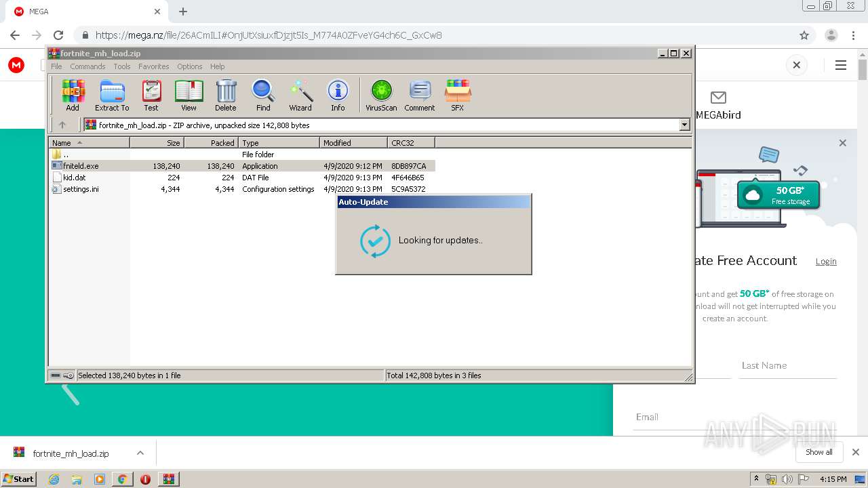Viewport: 868px width, 488px height.
Task: Open the Commands menu
Action: (x=87, y=66)
